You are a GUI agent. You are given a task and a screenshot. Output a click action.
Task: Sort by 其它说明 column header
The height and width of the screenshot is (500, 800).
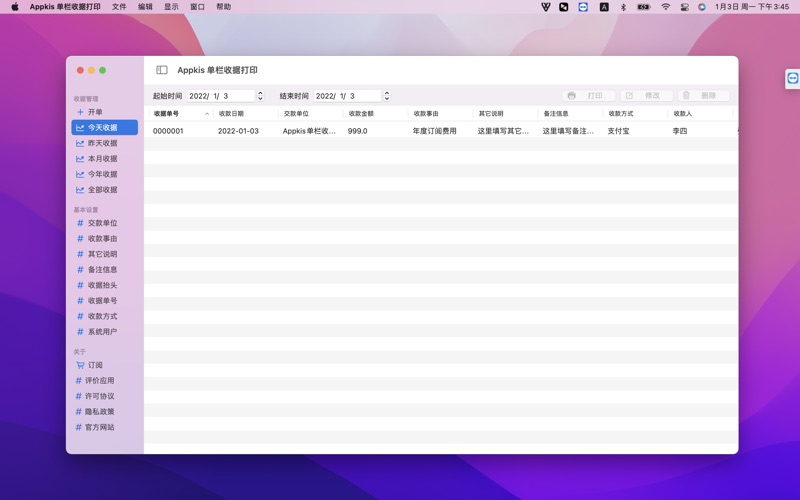tap(506, 114)
